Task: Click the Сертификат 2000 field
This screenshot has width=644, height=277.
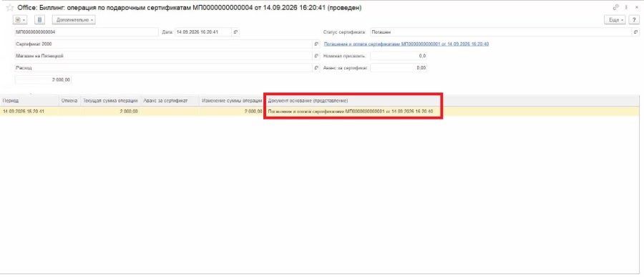Action: point(164,44)
